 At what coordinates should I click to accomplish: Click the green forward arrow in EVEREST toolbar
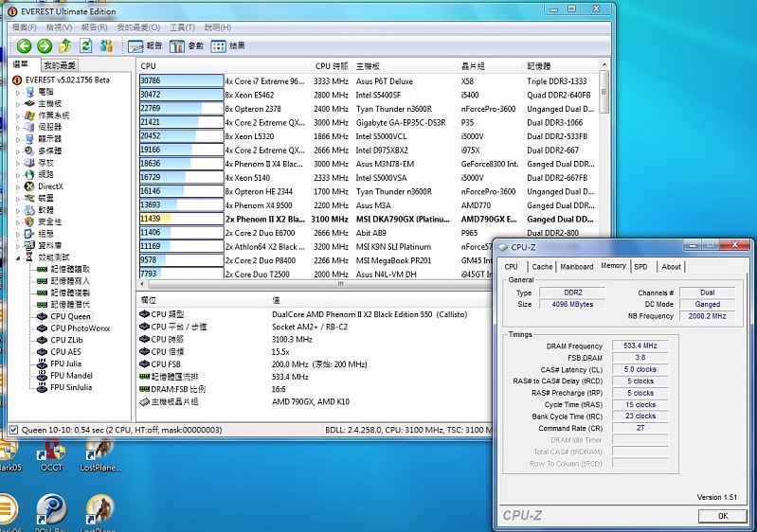(x=45, y=45)
